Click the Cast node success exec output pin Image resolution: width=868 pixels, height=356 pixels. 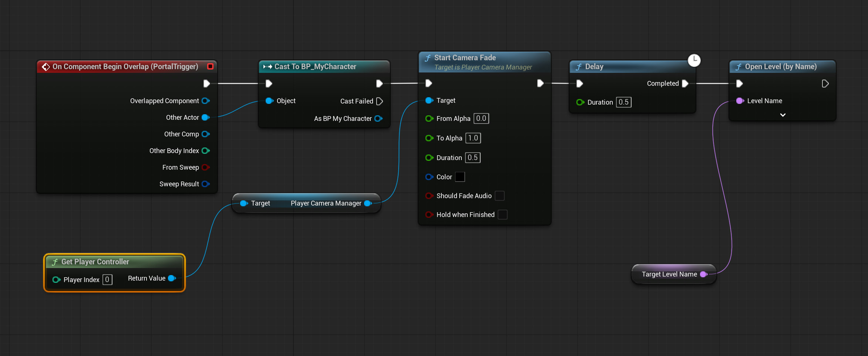pos(379,84)
